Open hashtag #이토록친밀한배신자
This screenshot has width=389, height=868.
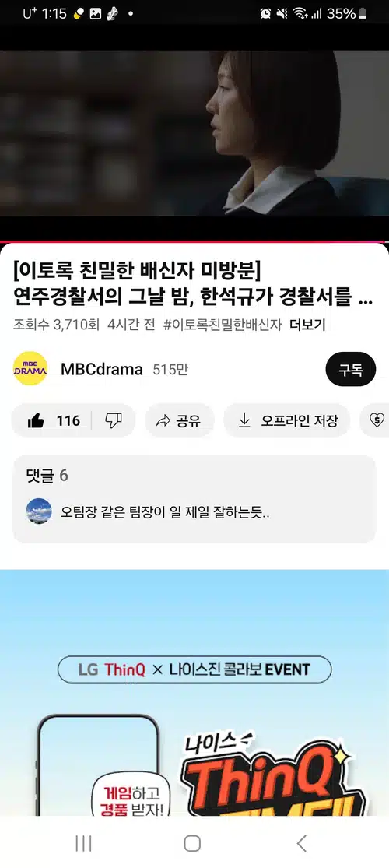(x=223, y=325)
